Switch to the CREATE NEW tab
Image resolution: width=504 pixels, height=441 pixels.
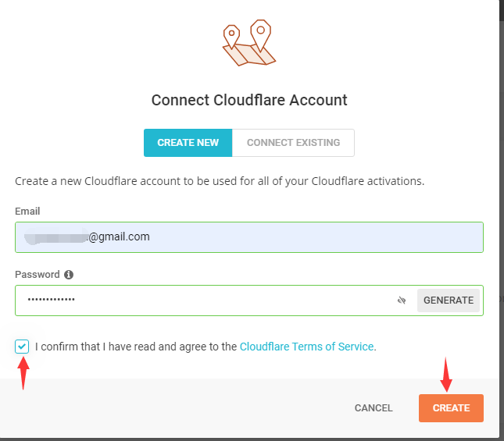tap(188, 143)
